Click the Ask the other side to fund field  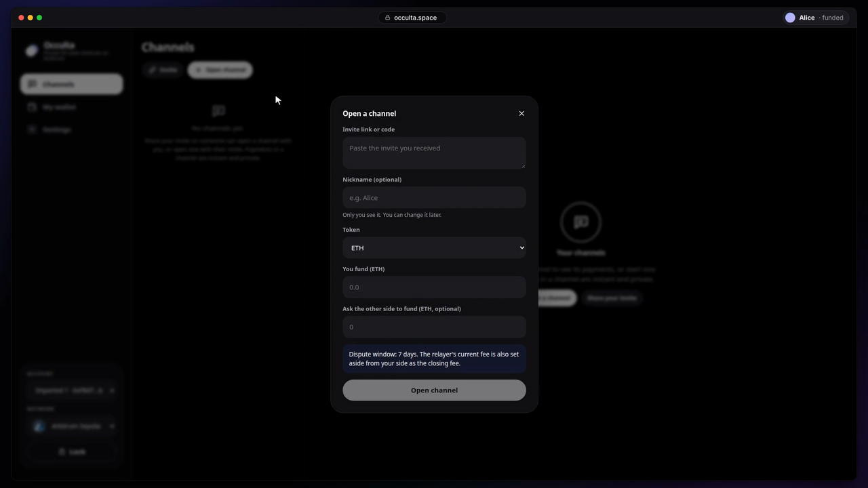(x=434, y=327)
